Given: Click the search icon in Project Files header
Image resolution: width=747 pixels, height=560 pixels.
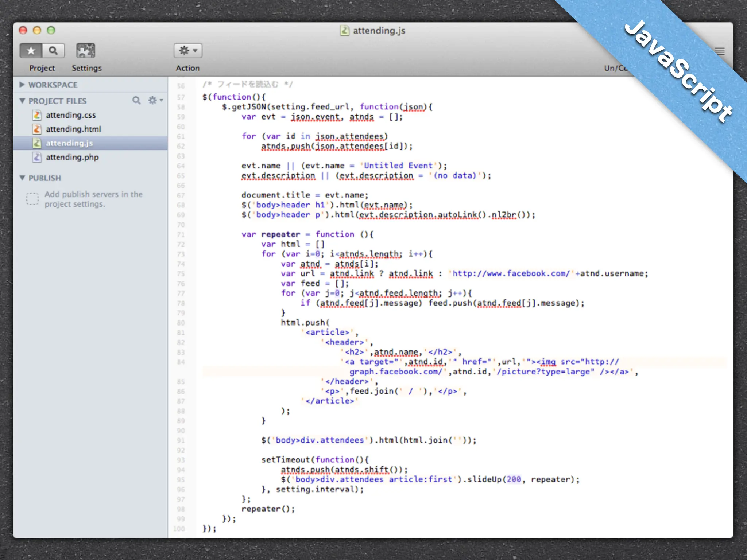Looking at the screenshot, I should 136,100.
